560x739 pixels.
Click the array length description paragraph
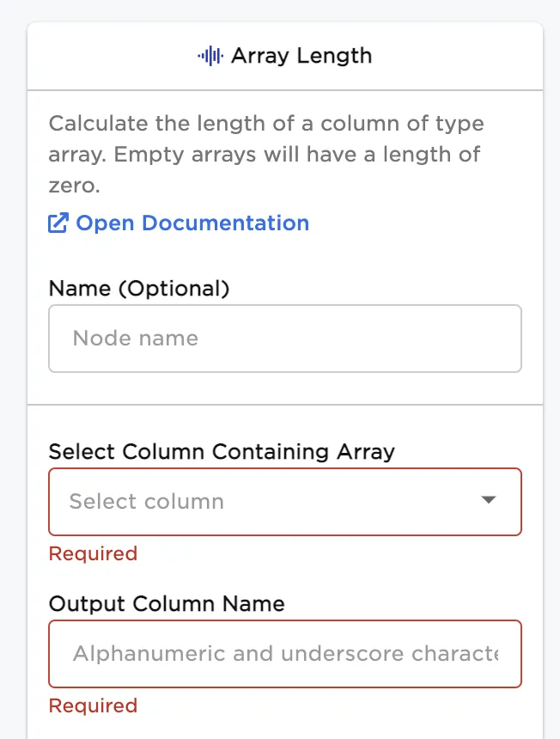(266, 156)
